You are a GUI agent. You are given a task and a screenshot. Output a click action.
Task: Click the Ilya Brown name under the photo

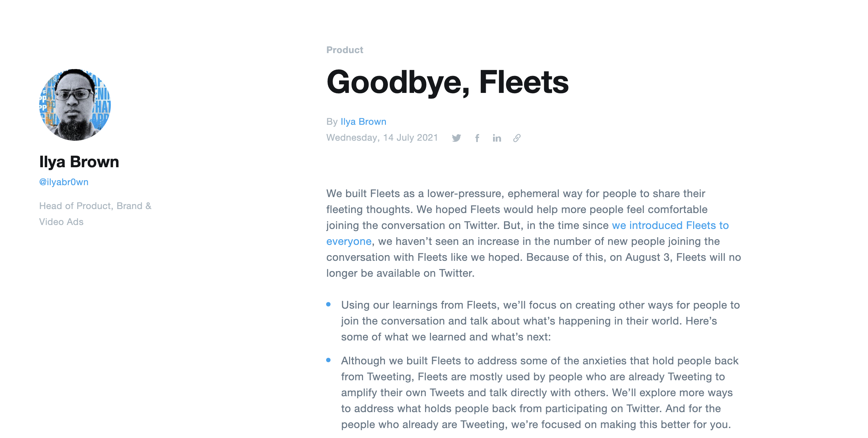point(79,162)
